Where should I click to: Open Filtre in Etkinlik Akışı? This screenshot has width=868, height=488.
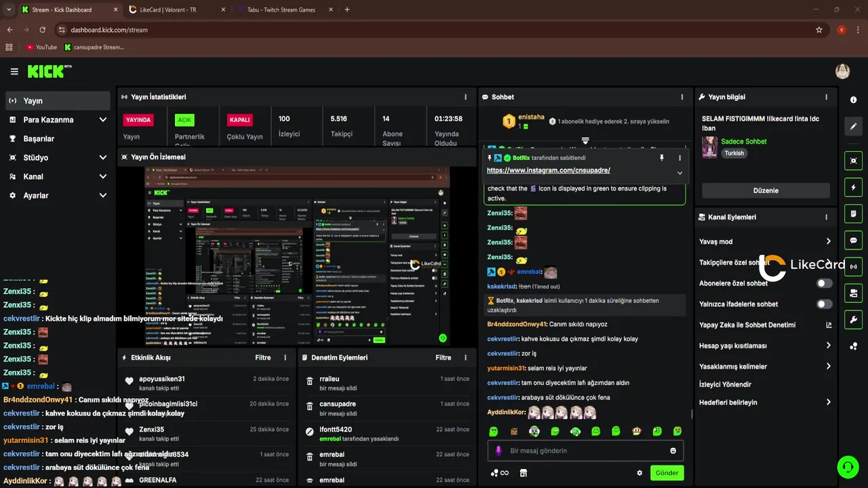coord(262,357)
